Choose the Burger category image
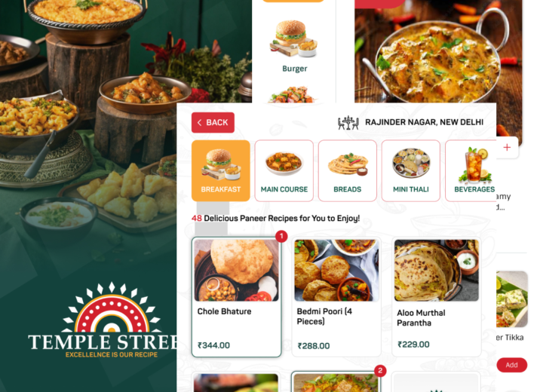543x392 pixels. pos(293,38)
